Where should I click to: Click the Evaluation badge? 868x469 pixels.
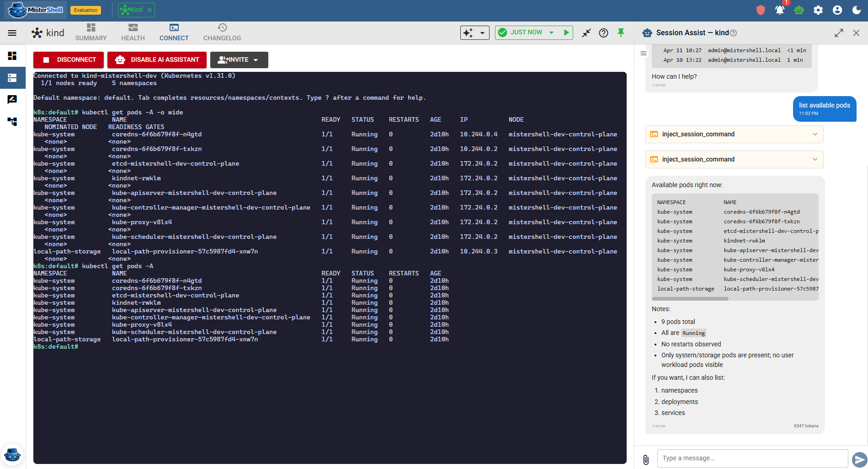85,10
